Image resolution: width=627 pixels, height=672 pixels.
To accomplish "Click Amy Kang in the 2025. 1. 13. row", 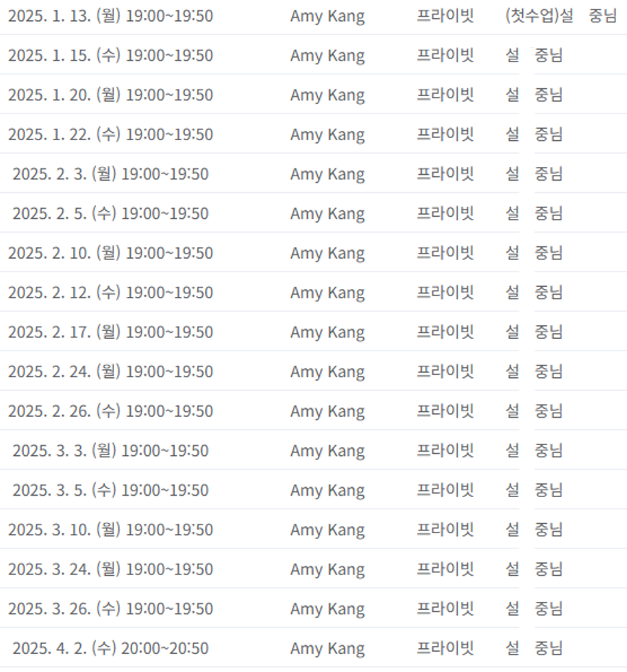I will 327,17.
